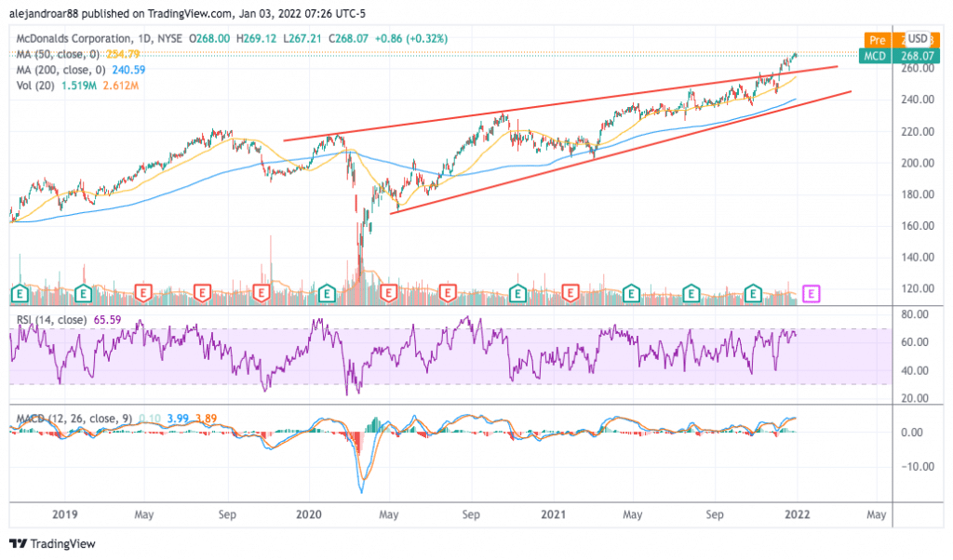The width and height of the screenshot is (953, 560).
Task: Select the RSI (14, close) legend
Action: (52, 319)
